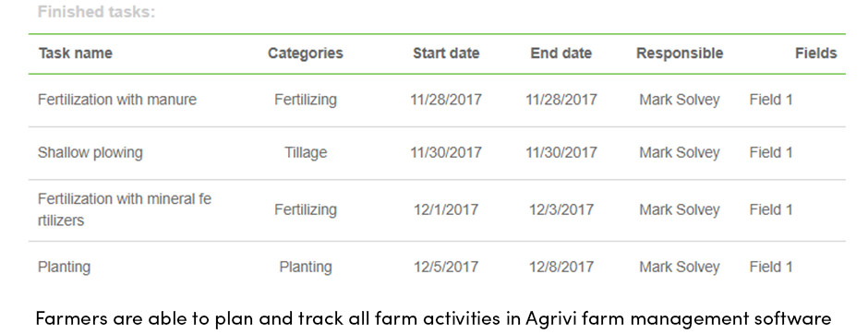Click Field 1 in the Planting row
Image resolution: width=868 pixels, height=334 pixels.
point(771,267)
